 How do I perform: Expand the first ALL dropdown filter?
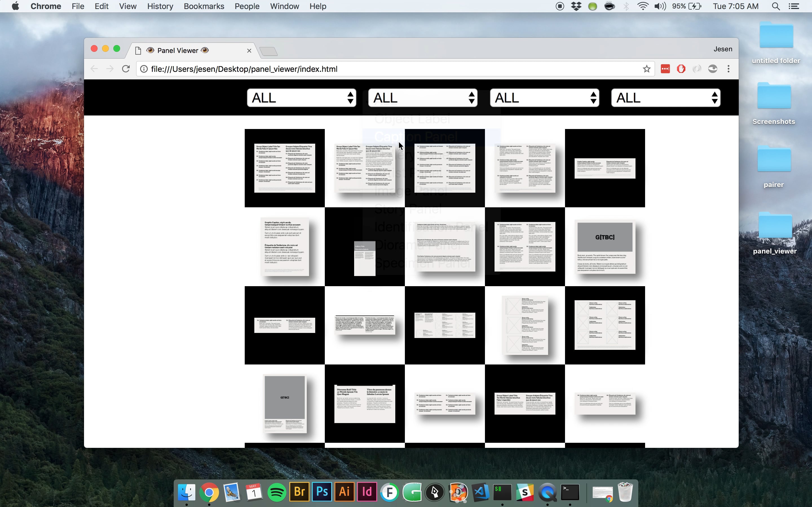[x=301, y=98]
